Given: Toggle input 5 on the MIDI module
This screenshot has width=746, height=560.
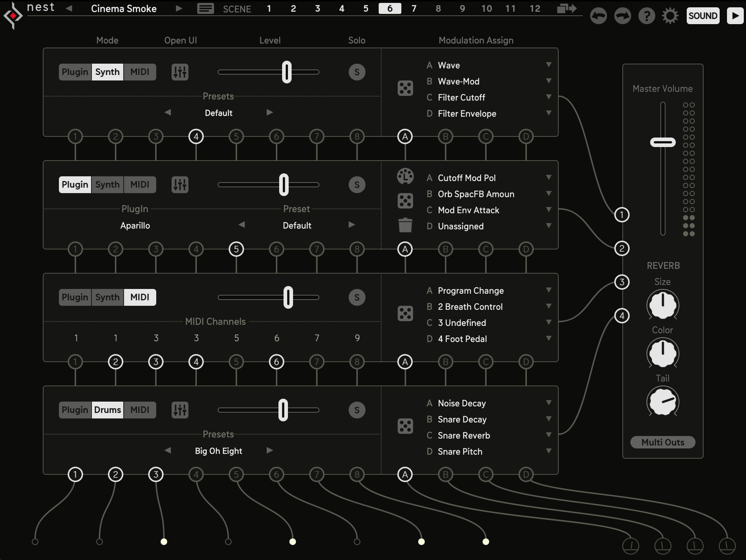Looking at the screenshot, I should pos(236,362).
